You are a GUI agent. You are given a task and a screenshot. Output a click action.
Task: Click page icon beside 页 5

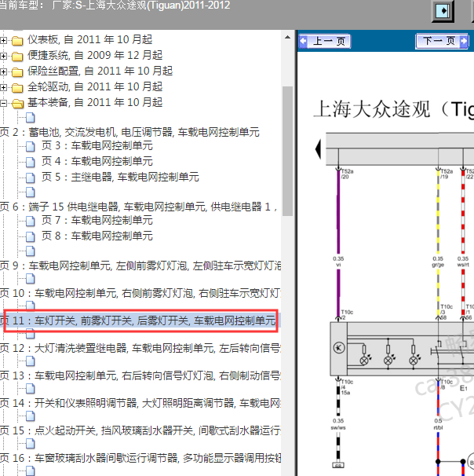pos(31,178)
